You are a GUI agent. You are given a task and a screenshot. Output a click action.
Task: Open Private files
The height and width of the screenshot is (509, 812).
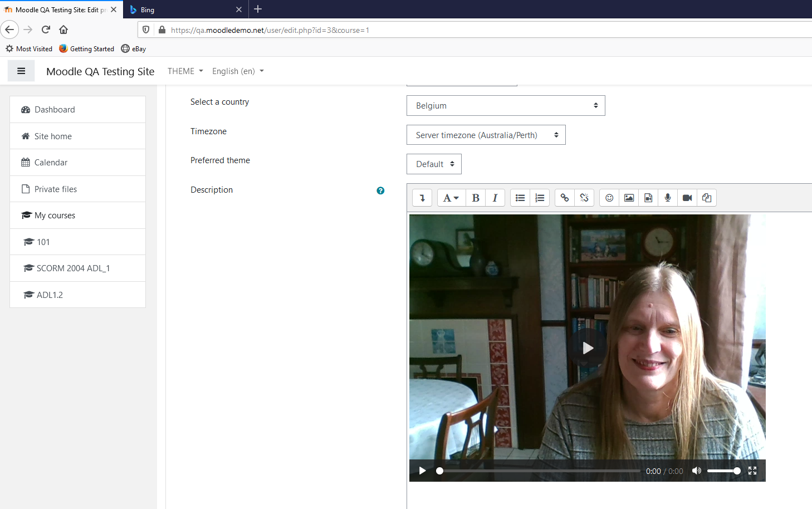[77, 189]
